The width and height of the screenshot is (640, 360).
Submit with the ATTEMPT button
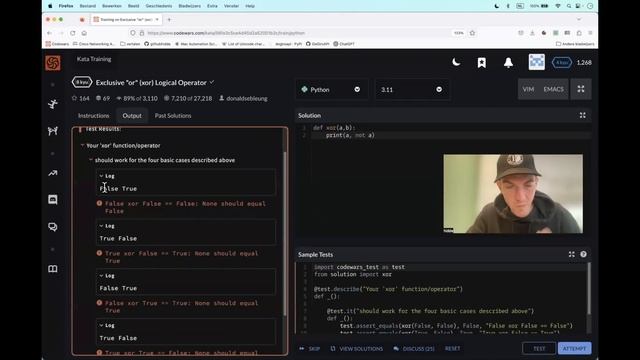tap(574, 348)
